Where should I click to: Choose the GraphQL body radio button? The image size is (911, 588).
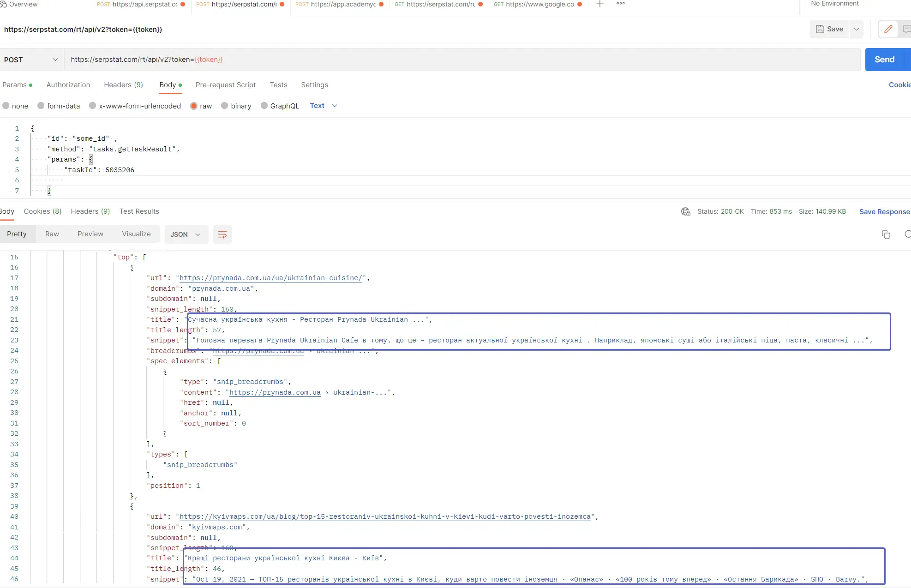264,106
